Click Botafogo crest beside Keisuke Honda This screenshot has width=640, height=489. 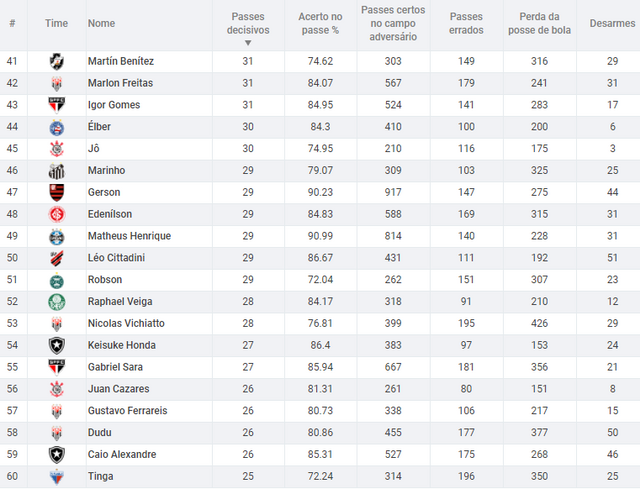pos(57,345)
